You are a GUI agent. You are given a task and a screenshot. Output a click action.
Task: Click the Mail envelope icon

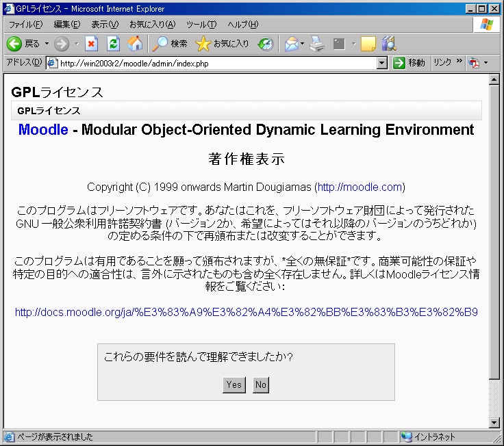pos(292,44)
